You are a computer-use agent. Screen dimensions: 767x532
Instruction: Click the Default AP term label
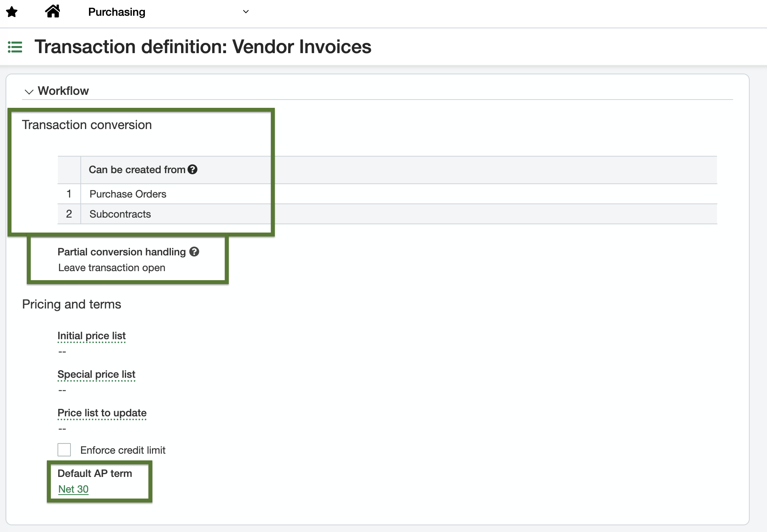point(95,473)
